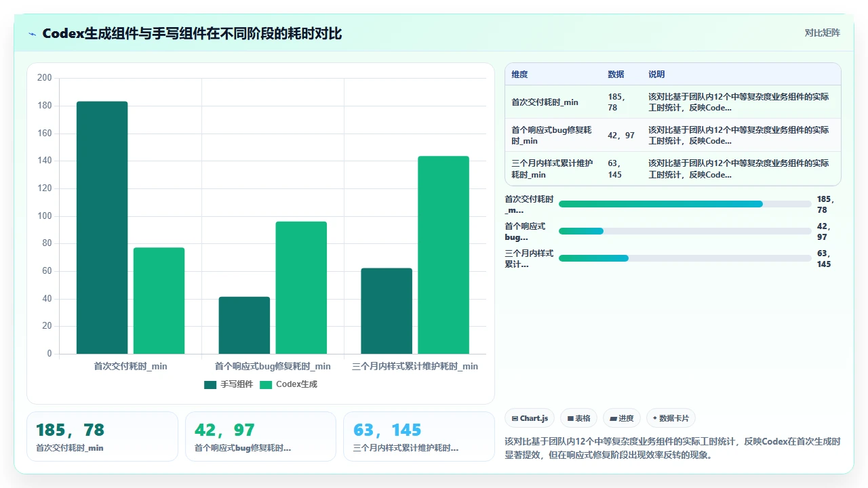
Task: Click the 首个响应式bug修复耗时_min x-axis label
Action: click(x=273, y=367)
